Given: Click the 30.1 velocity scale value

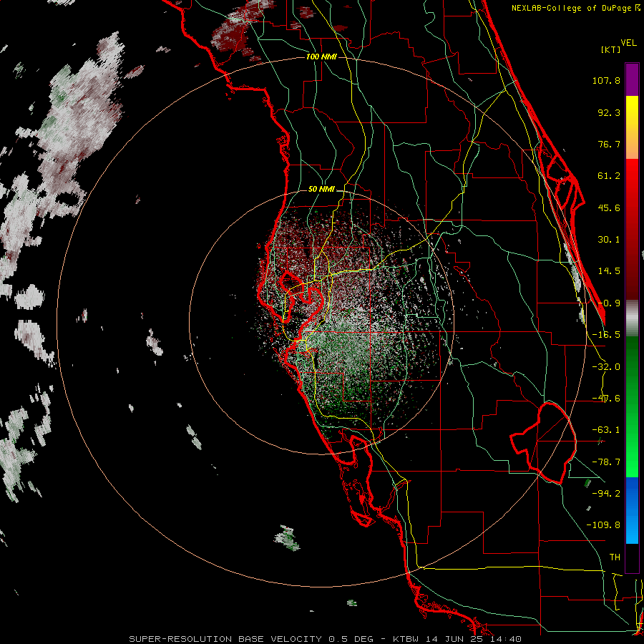Looking at the screenshot, I should [x=609, y=240].
